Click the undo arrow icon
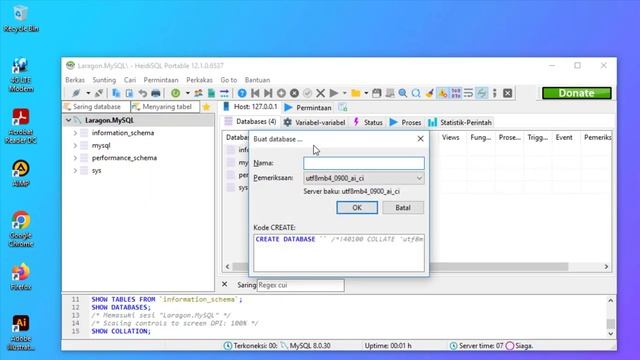Viewport: 640px width, 360px height. tap(142, 93)
